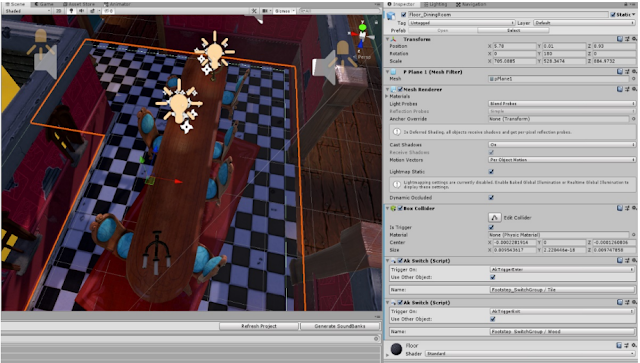Open the Motion Vectors dropdown

click(x=562, y=160)
